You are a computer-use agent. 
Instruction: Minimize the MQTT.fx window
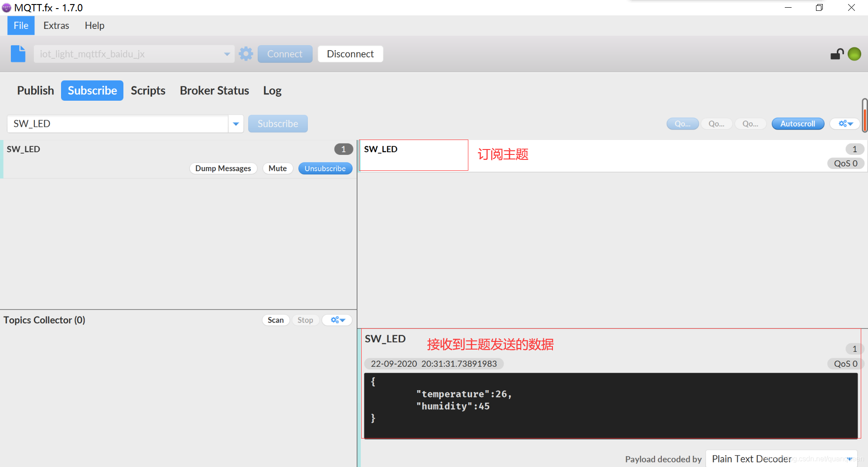click(788, 7)
